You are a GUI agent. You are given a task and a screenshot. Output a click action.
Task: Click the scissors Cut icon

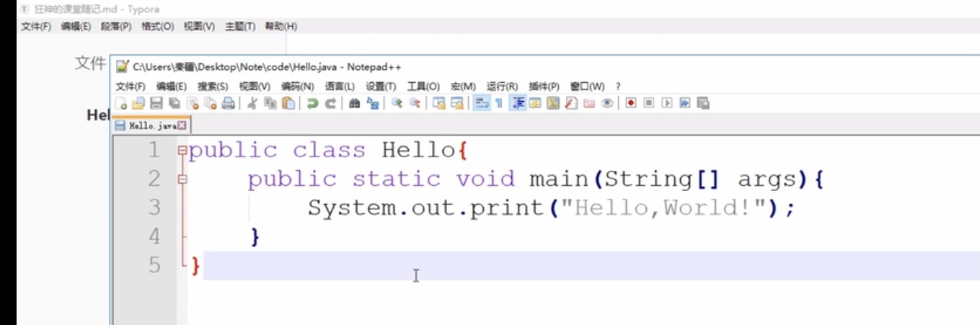(252, 103)
